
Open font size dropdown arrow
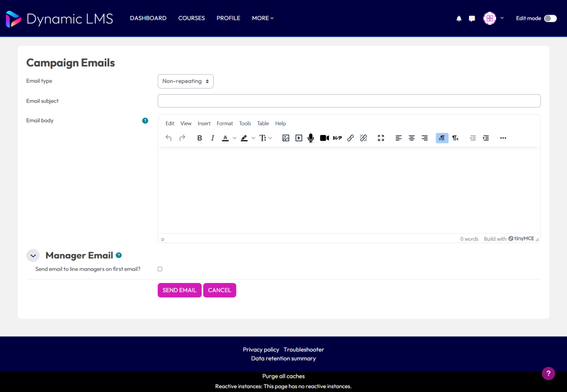click(x=270, y=138)
